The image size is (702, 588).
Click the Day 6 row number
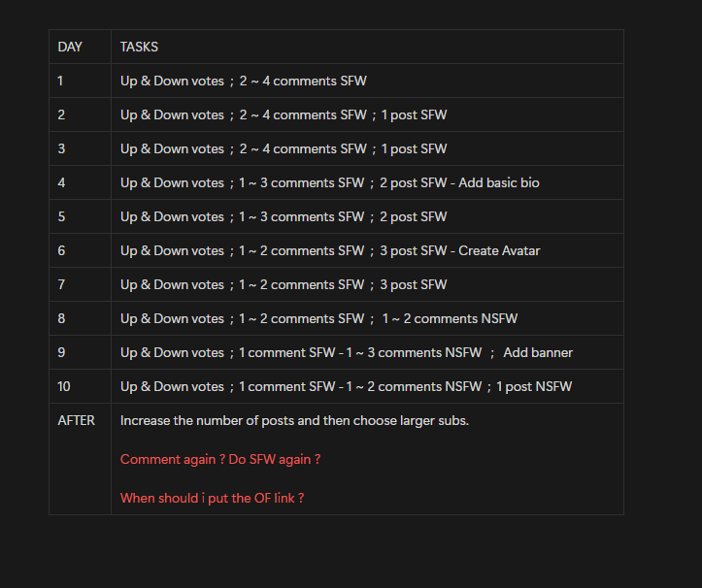click(61, 251)
